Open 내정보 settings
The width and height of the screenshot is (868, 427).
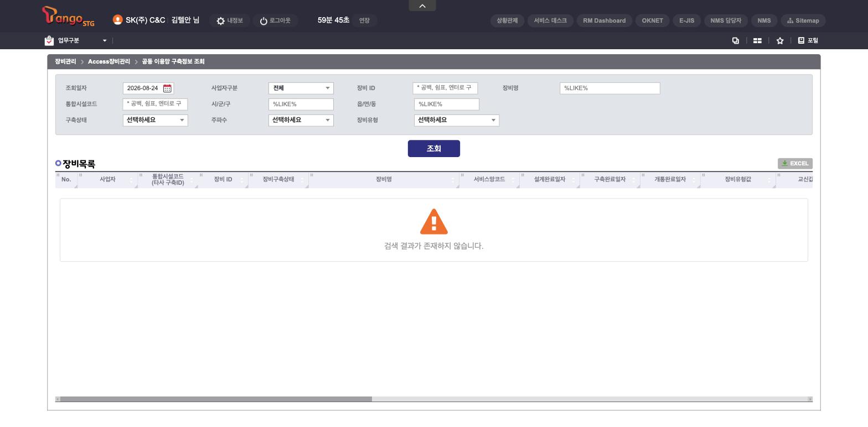point(230,20)
